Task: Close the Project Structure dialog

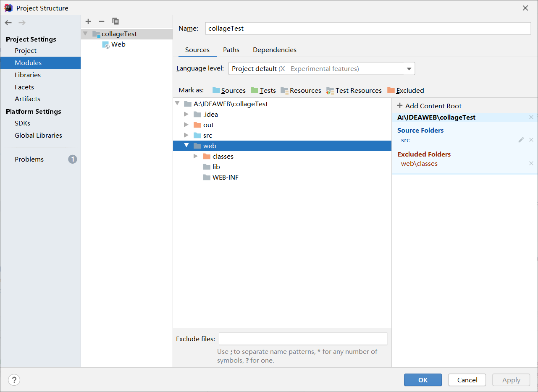Action: click(x=525, y=8)
